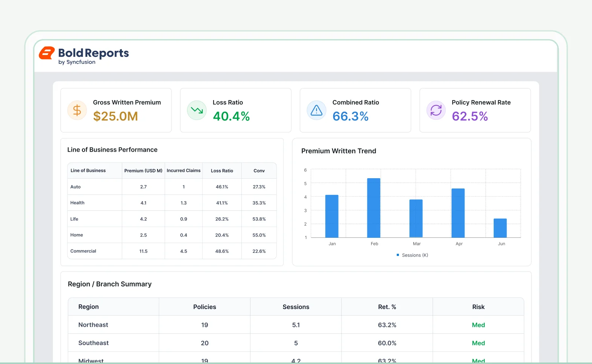Screen dimensions: 592x364
Task: Click the Ret. % column header
Action: [387, 307]
